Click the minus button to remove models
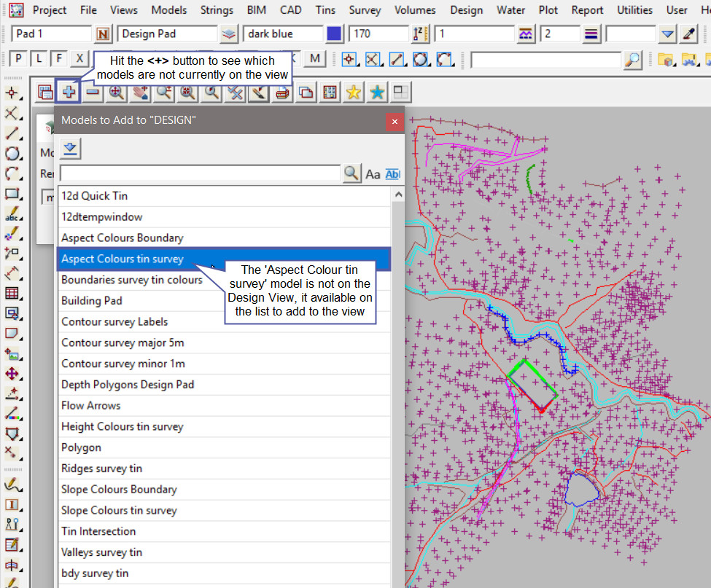 pos(93,93)
